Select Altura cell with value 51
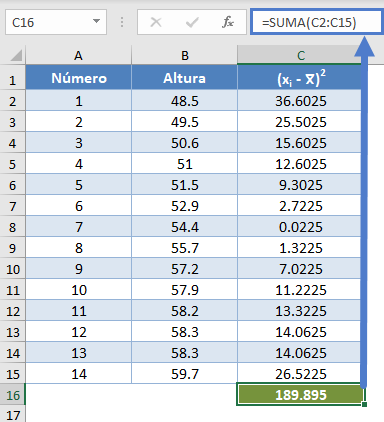The width and height of the screenshot is (384, 422). tap(185, 164)
